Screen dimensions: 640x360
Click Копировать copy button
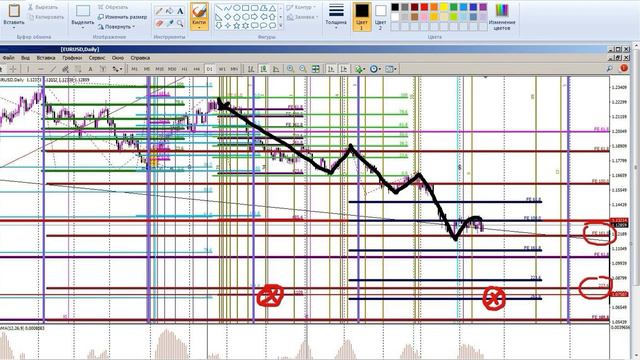pos(46,17)
